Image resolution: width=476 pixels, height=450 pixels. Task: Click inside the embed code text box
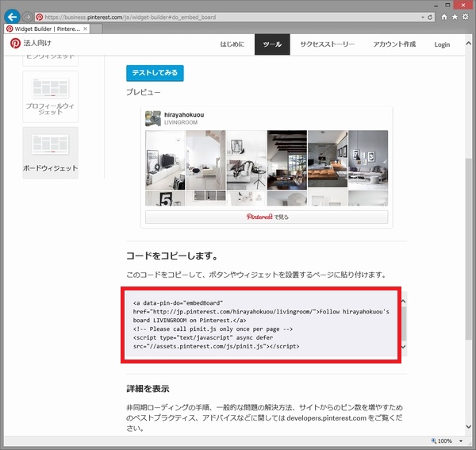262,324
